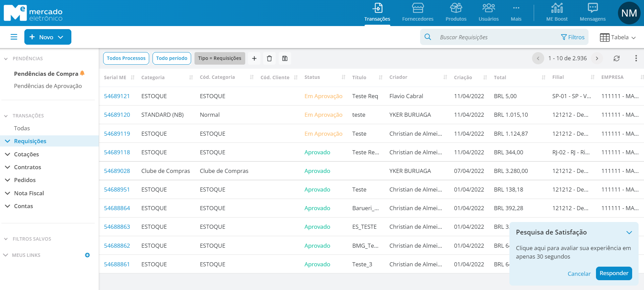Go to the next page of results

pyautogui.click(x=597, y=59)
